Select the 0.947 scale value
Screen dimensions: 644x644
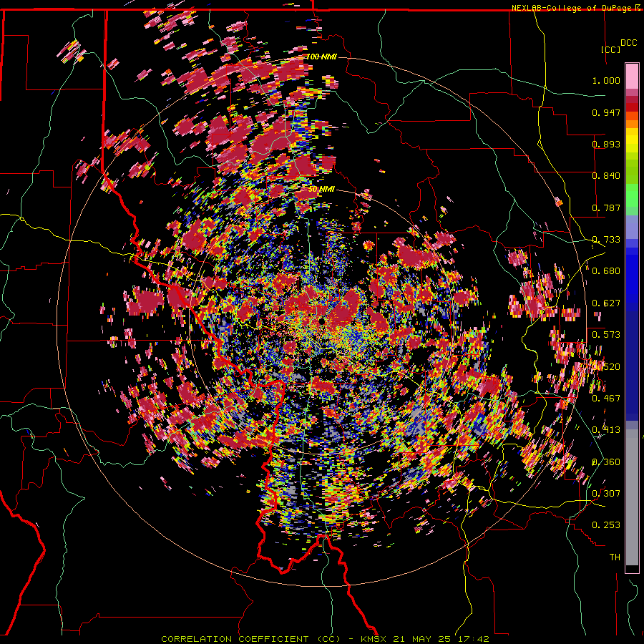pos(606,112)
